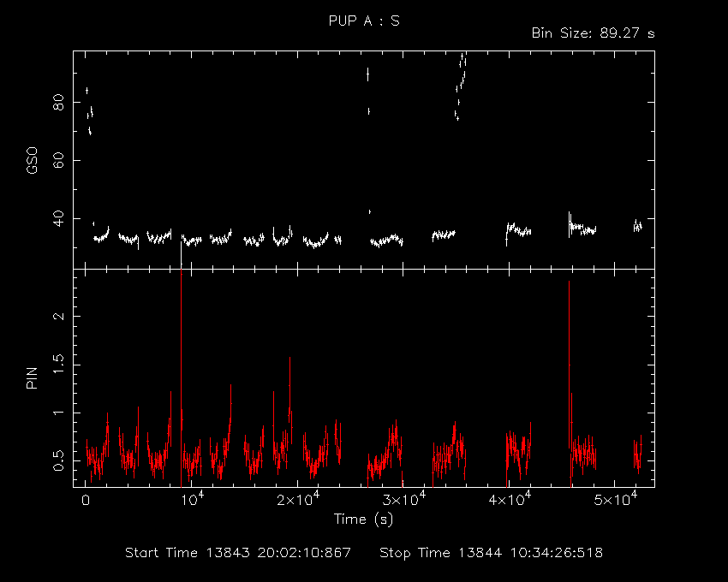This screenshot has height=582, width=728.
Task: Click the GSO axis tick label 60
Action: pos(58,160)
